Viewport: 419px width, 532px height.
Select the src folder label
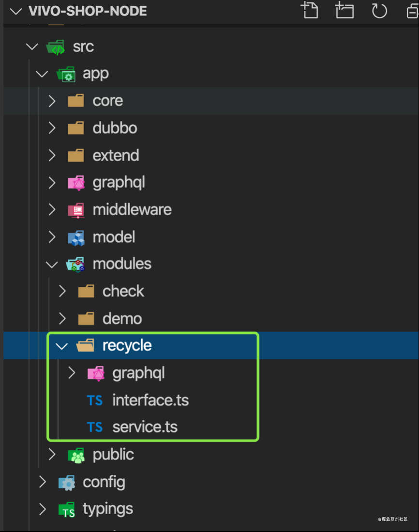click(x=83, y=46)
